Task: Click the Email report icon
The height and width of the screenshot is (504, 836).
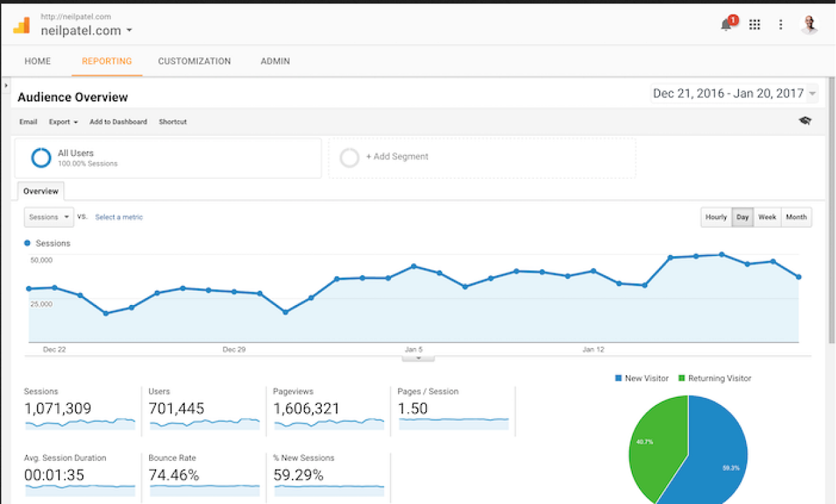Action: pos(28,122)
